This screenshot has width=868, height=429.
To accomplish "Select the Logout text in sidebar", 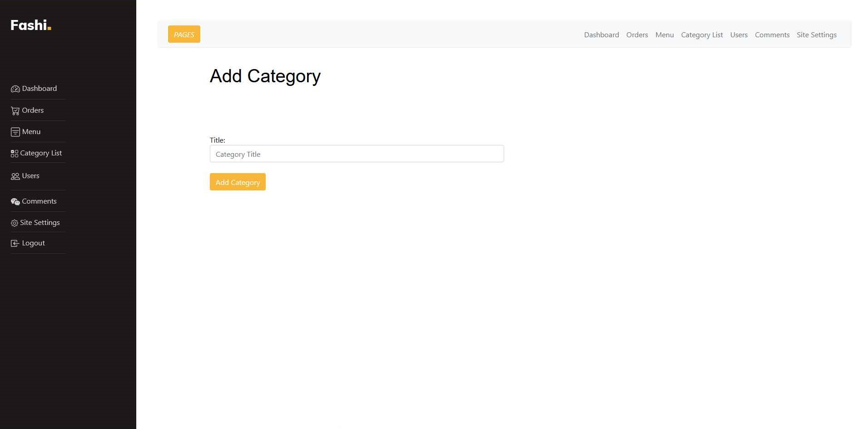I will click(x=34, y=243).
